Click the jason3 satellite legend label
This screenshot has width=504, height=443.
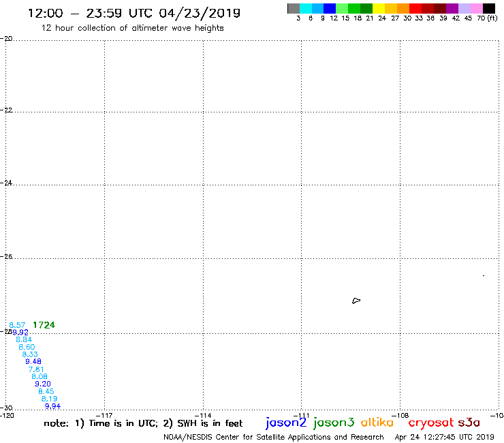pyautogui.click(x=334, y=423)
